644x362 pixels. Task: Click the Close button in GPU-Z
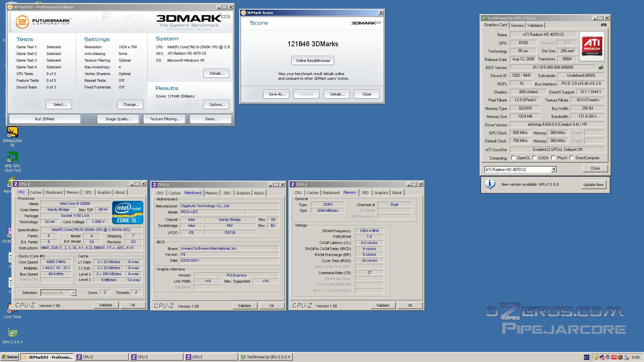595,168
